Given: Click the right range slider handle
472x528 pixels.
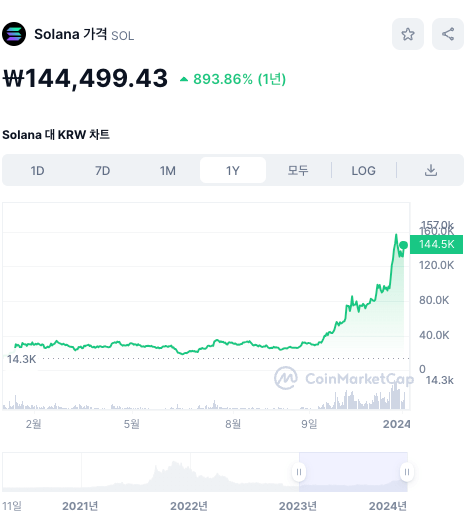Looking at the screenshot, I should coord(407,472).
